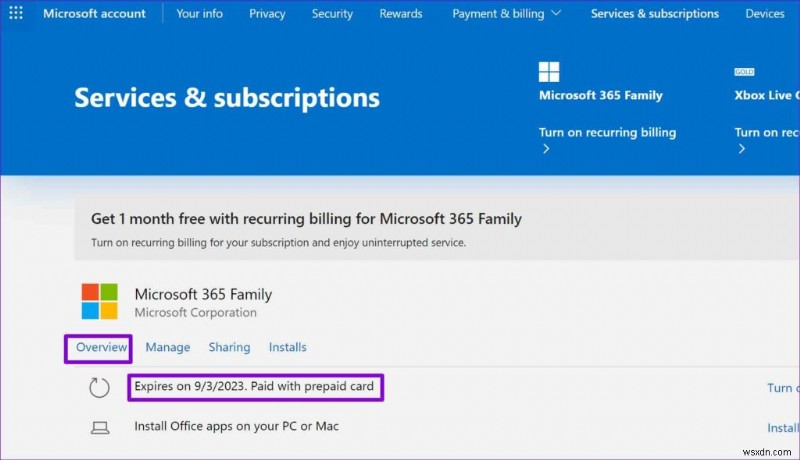Click Turn on recurring billing for Microsoft 365
Screen dimensions: 800x460
[x=607, y=133]
